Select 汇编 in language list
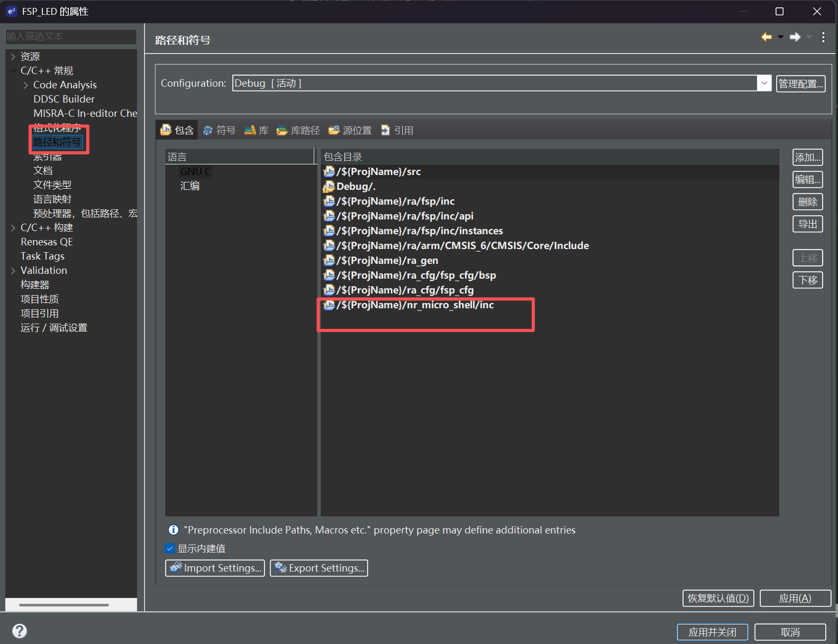The height and width of the screenshot is (644, 838). pyautogui.click(x=190, y=186)
